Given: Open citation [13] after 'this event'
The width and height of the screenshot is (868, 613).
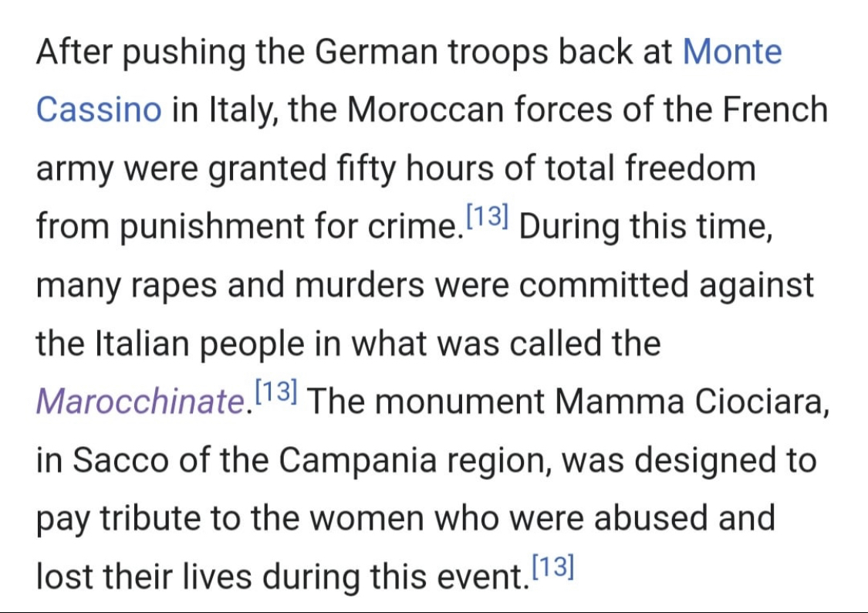Looking at the screenshot, I should [x=553, y=566].
